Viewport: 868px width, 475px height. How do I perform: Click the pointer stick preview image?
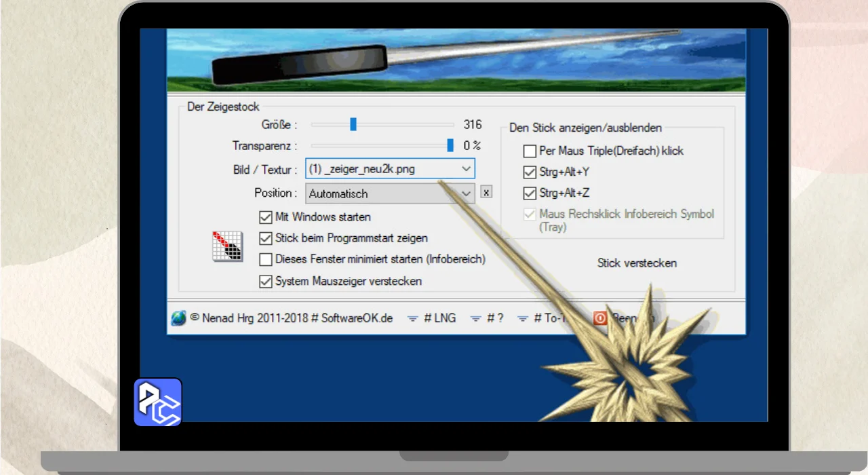(456, 60)
